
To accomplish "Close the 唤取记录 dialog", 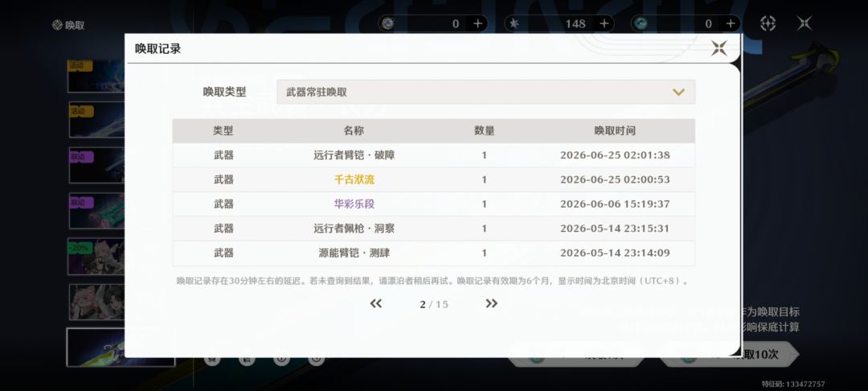I will 719,48.
